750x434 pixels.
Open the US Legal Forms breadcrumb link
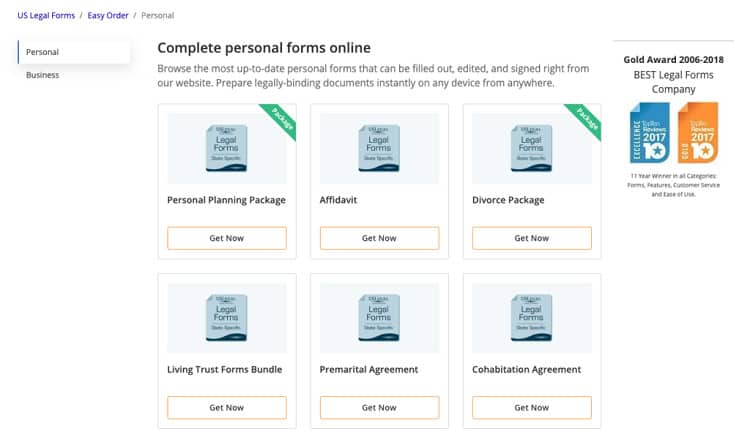click(46, 15)
